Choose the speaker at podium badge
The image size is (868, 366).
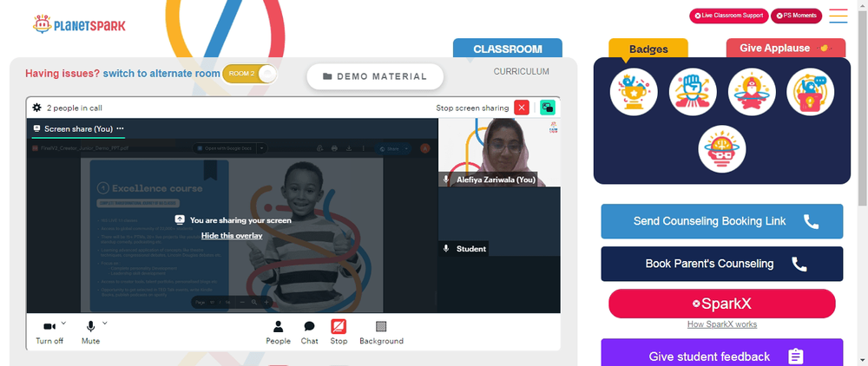(x=810, y=92)
